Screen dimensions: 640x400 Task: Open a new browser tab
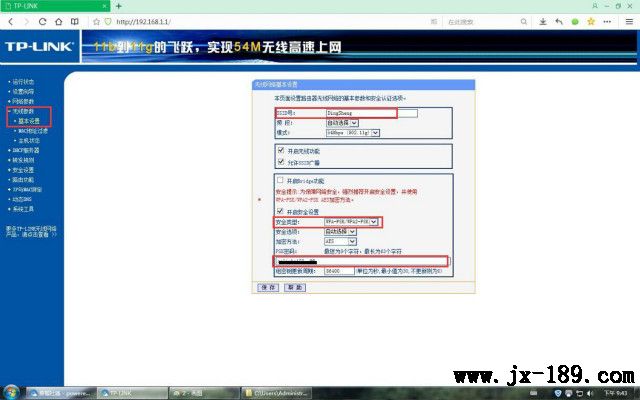pyautogui.click(x=119, y=6)
